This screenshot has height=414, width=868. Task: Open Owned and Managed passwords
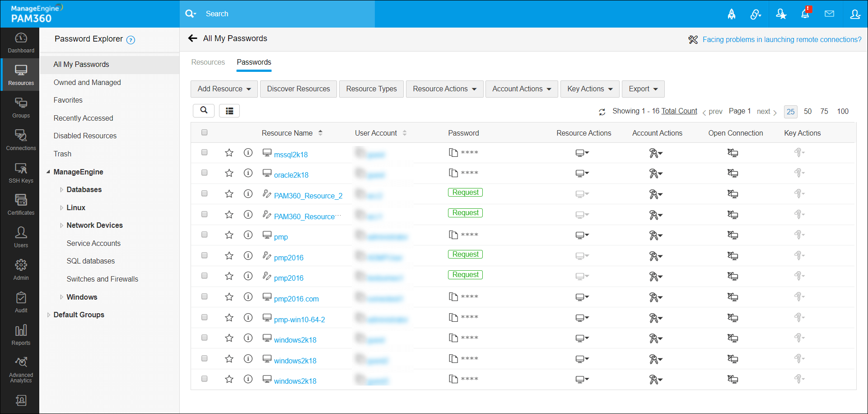87,82
